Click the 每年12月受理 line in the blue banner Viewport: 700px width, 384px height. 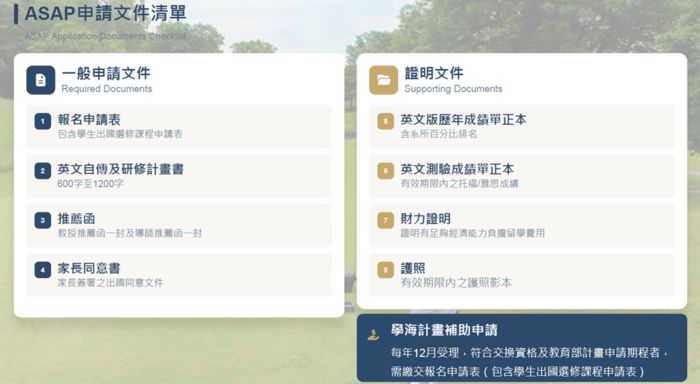click(x=529, y=353)
